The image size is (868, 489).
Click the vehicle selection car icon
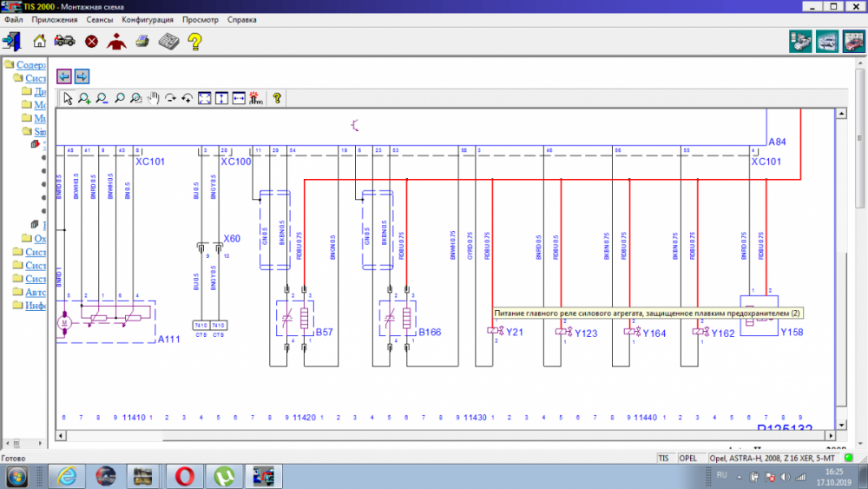65,41
